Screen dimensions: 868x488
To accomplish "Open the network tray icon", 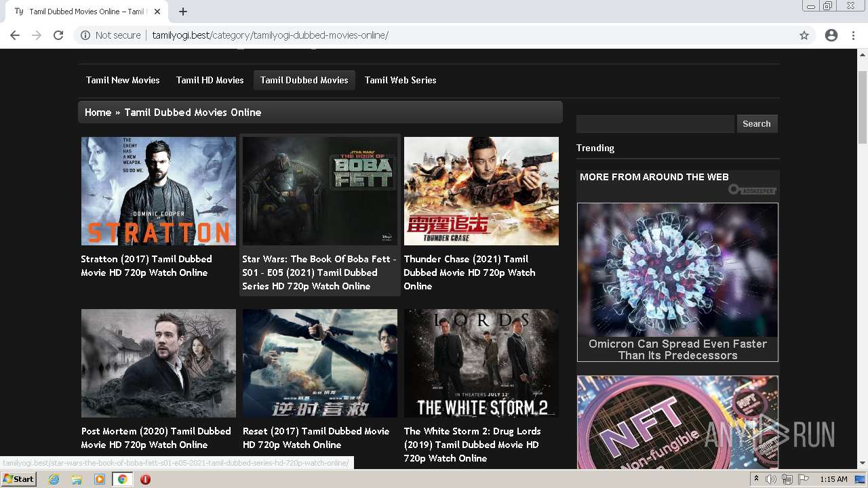I will point(787,479).
